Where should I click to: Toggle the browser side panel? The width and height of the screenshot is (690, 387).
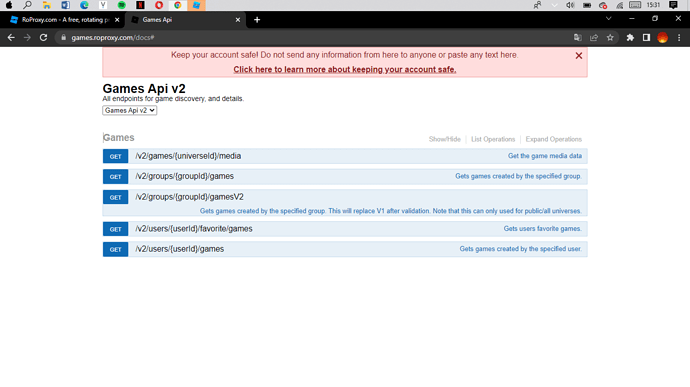(x=646, y=37)
